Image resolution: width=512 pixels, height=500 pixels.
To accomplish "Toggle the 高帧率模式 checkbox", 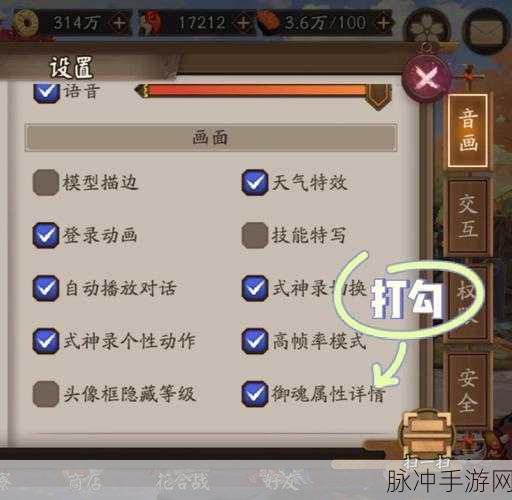I will point(255,341).
